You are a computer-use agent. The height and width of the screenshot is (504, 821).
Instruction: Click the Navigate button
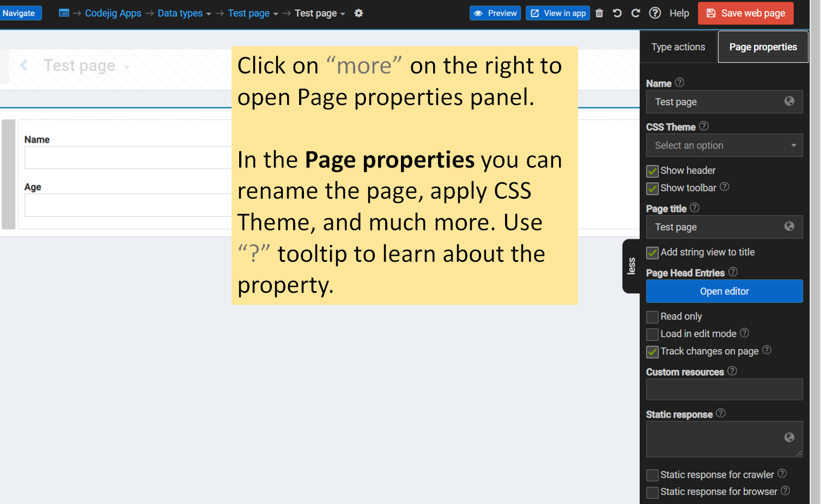(x=20, y=13)
